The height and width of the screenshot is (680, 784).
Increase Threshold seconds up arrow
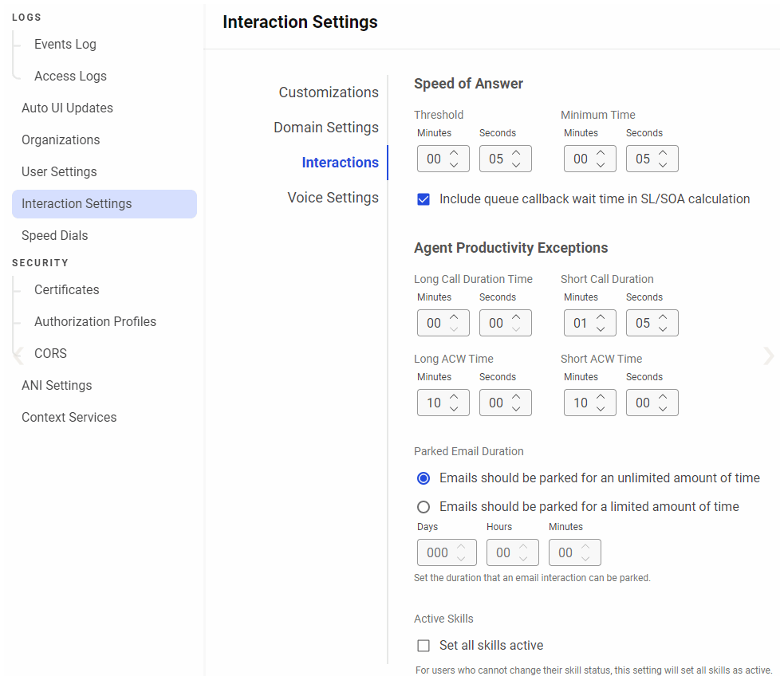click(x=516, y=152)
